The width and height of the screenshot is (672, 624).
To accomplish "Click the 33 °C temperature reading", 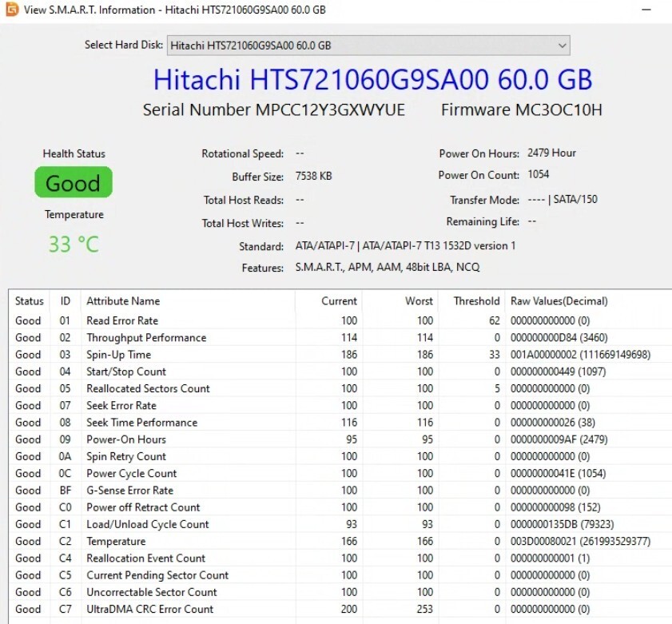I will 74,244.
